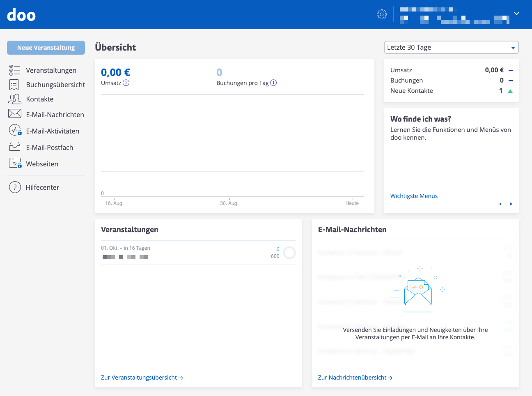The height and width of the screenshot is (396, 532).
Task: Expand the account menu chevron in header
Action: tap(516, 14)
